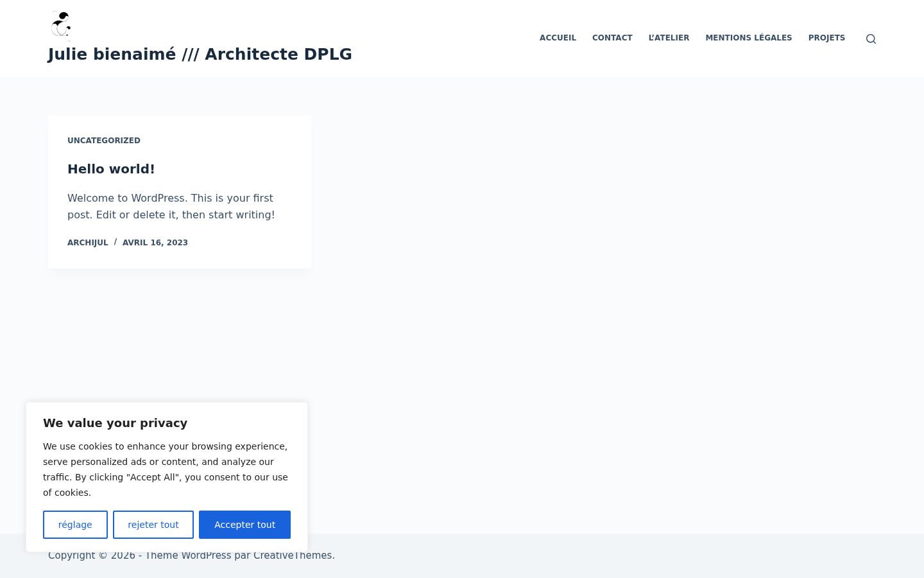924x578 pixels.
Task: Open the L'ATELIER menu item
Action: [x=669, y=38]
